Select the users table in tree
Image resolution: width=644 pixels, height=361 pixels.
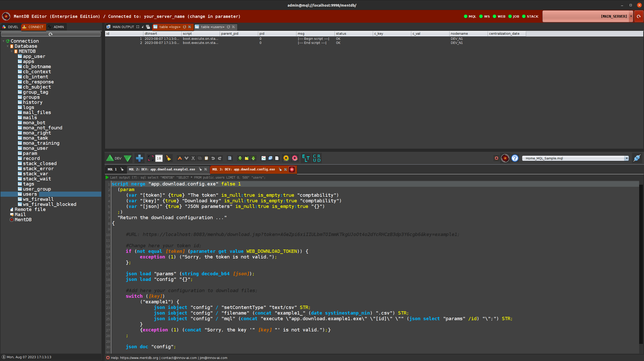click(30, 194)
